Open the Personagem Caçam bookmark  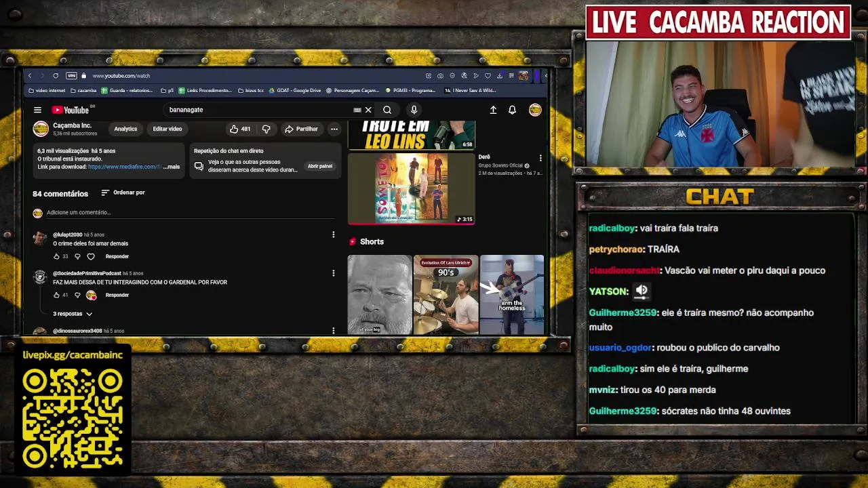point(353,90)
